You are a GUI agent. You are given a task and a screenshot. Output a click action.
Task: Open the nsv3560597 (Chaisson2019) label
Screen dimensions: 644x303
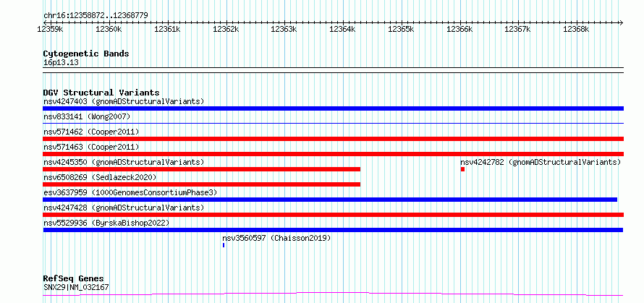[277, 238]
